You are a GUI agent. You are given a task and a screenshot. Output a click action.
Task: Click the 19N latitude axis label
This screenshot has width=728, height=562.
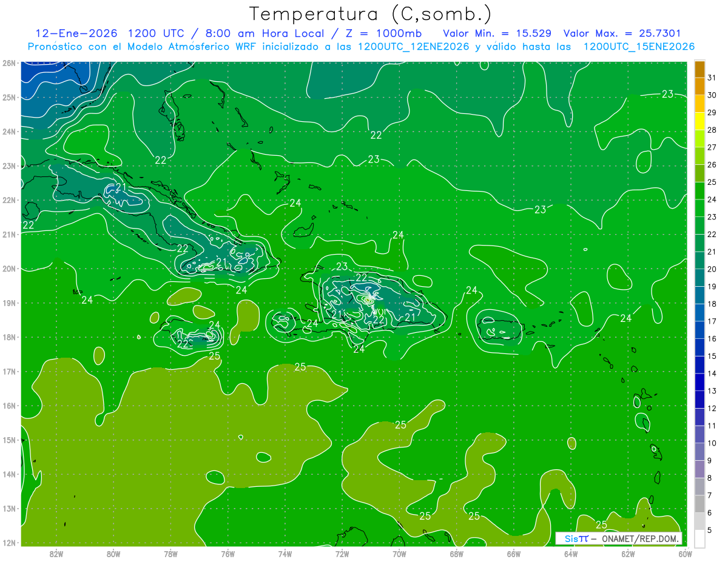[9, 303]
